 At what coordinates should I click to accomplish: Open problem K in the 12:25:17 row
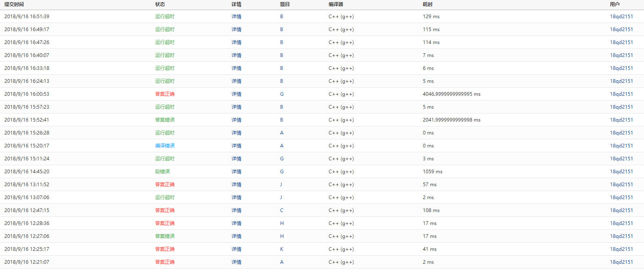click(281, 249)
